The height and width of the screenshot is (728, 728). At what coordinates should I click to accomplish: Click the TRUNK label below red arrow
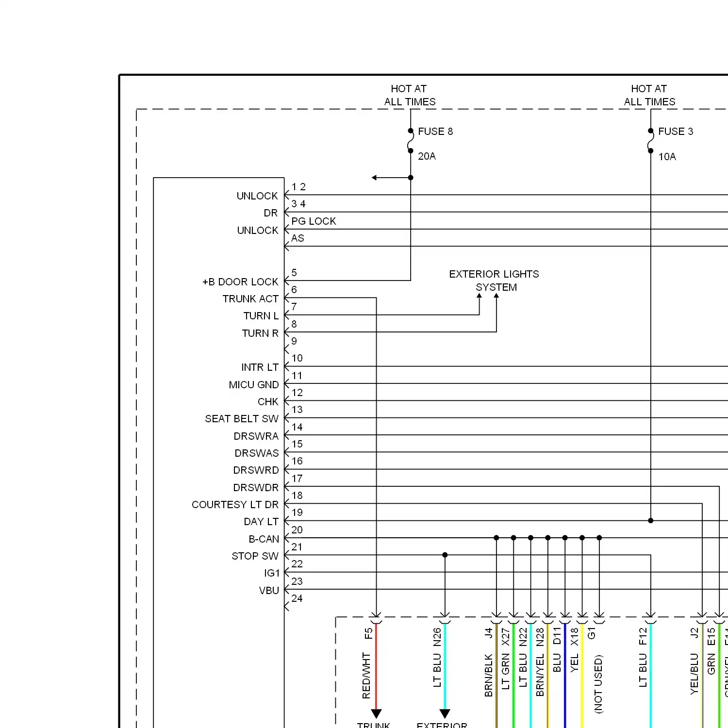(374, 725)
